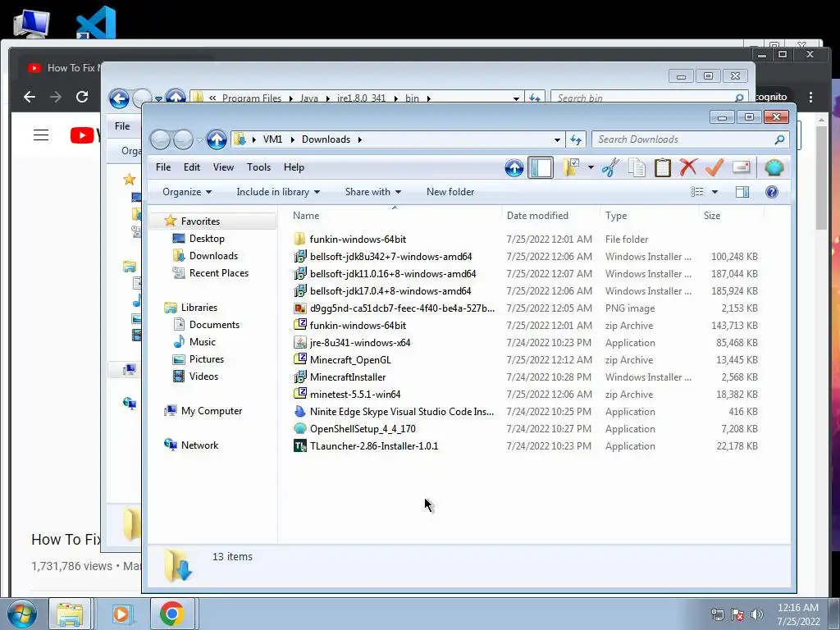This screenshot has width=840, height=630.
Task: Click volume speaker icon in system tray
Action: tap(757, 614)
